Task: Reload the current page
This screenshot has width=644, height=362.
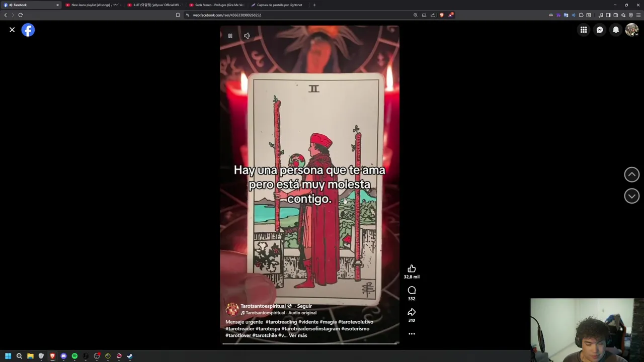Action: [21, 15]
